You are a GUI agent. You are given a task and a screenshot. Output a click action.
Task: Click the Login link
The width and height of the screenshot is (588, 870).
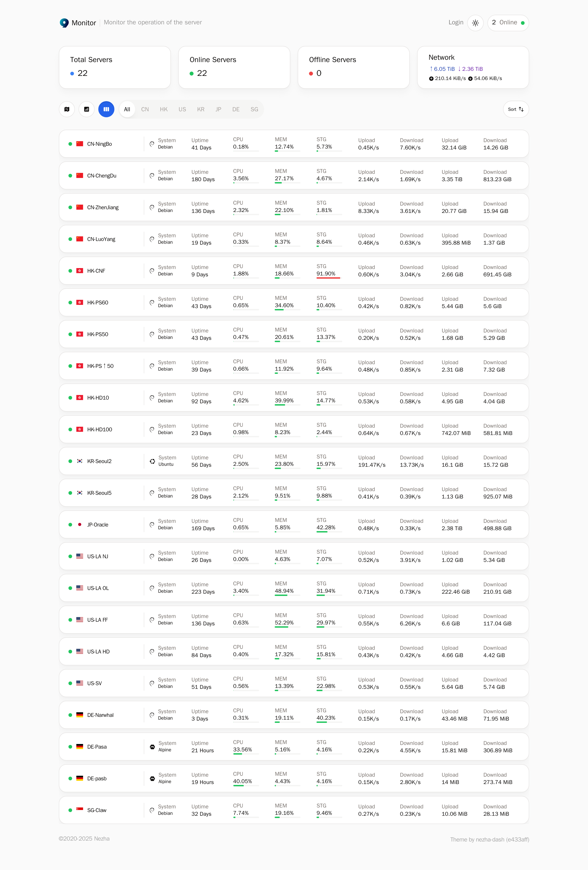click(x=456, y=23)
